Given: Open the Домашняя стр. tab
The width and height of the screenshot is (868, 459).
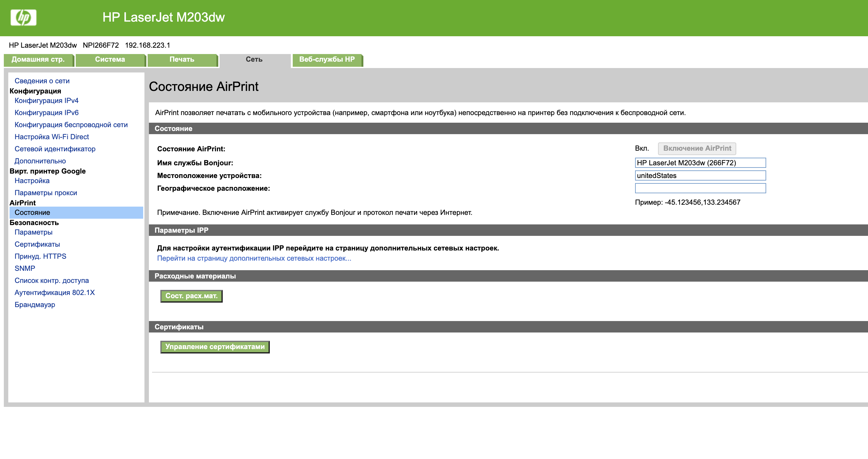Looking at the screenshot, I should [x=38, y=60].
